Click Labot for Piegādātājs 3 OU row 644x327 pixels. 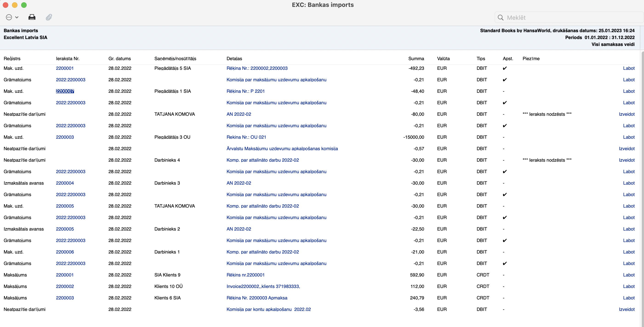pyautogui.click(x=629, y=137)
